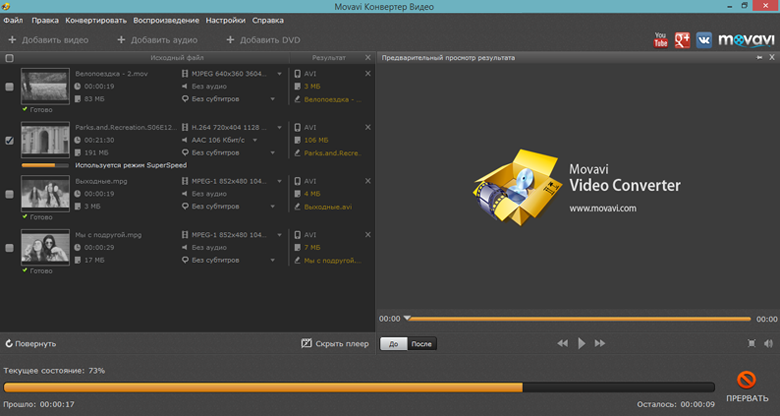Click the AVI device icon for Выходные.mpg
The image size is (780, 416).
click(x=297, y=181)
